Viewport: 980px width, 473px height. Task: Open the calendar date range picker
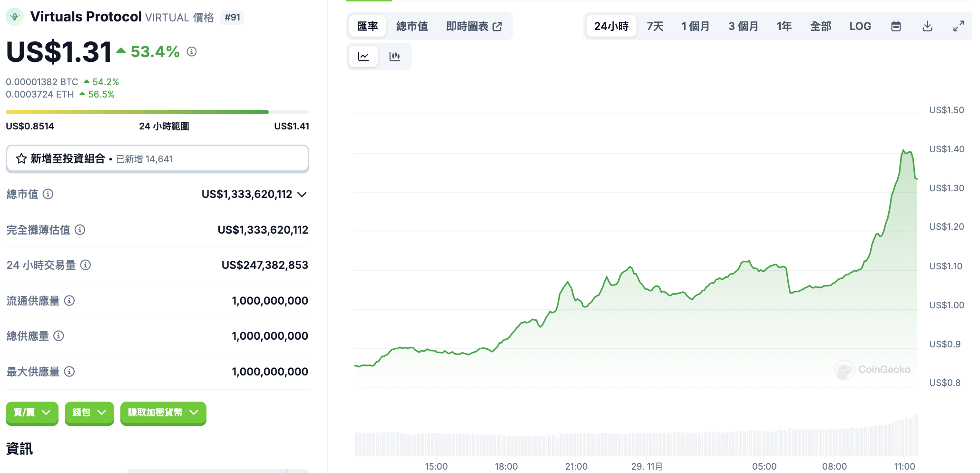point(896,26)
